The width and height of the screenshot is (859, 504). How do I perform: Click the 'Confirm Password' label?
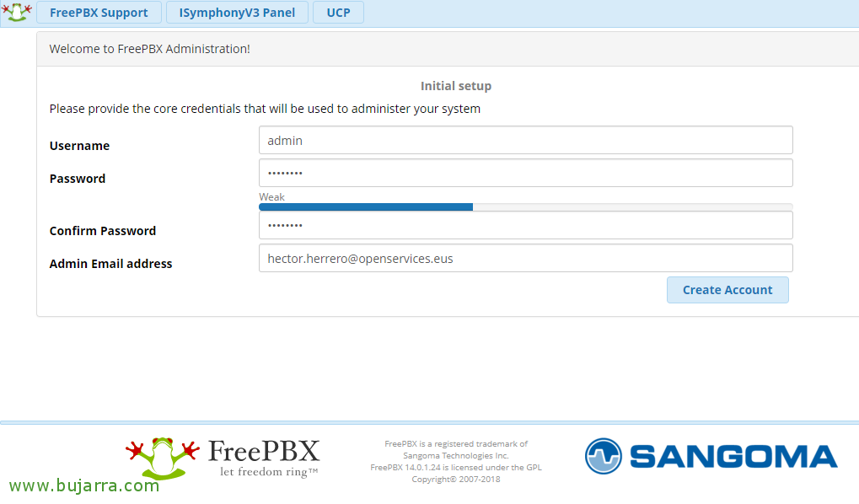click(x=103, y=231)
